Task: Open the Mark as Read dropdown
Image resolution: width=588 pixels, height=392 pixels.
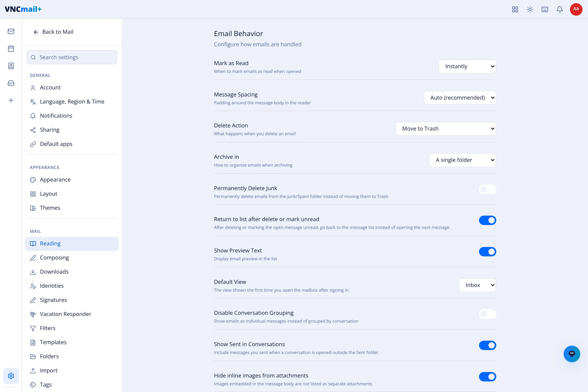Action: pos(467,66)
